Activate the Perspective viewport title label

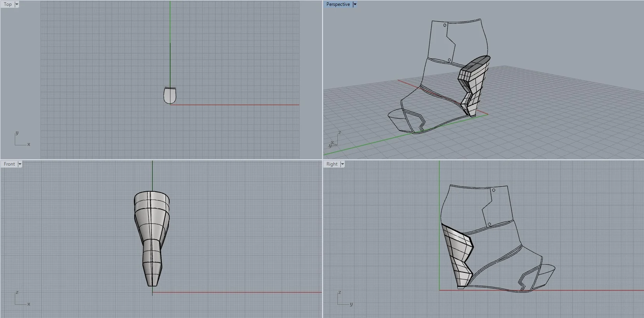point(338,4)
